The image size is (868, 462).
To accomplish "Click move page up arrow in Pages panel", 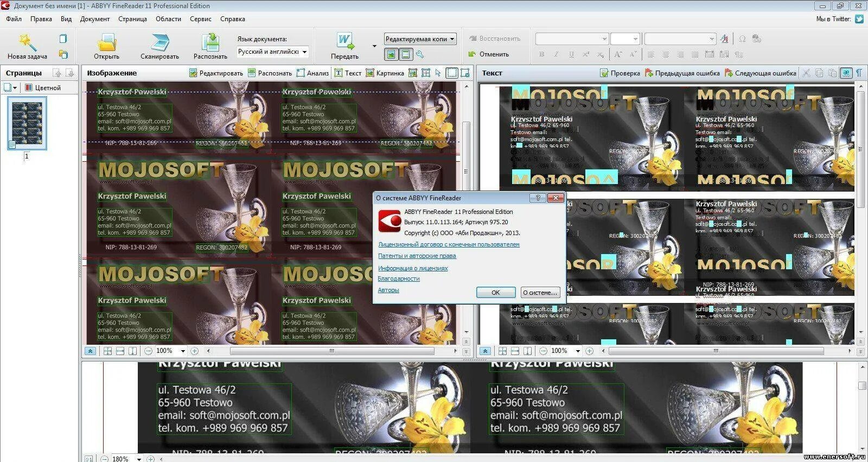I will [57, 73].
